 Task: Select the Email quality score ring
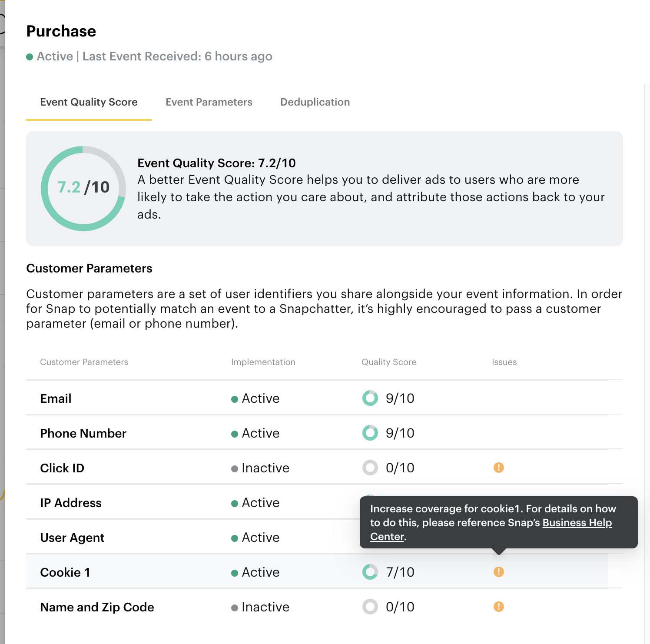pos(370,398)
